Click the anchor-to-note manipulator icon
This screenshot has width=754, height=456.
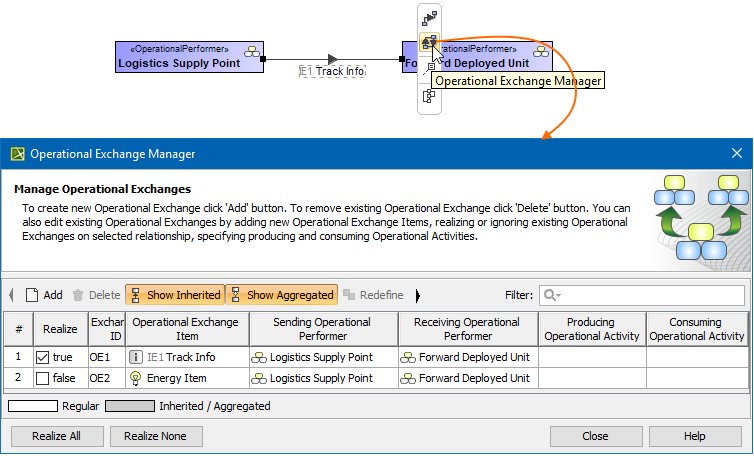point(429,69)
